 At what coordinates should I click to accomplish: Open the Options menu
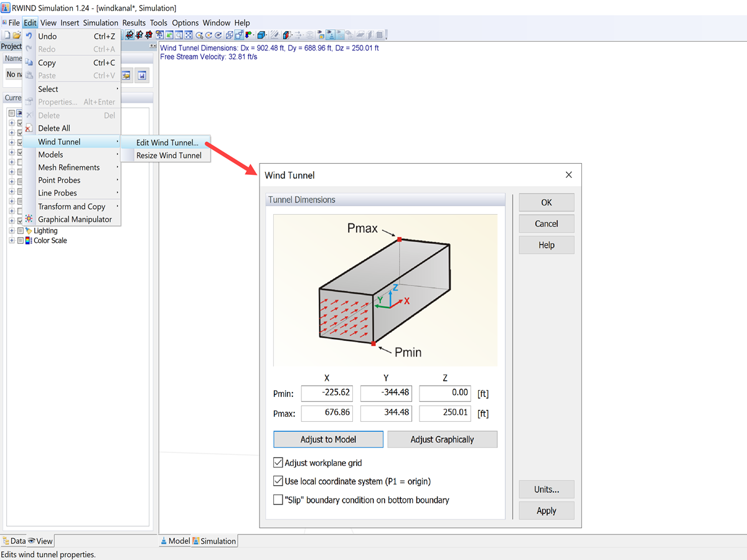point(186,23)
